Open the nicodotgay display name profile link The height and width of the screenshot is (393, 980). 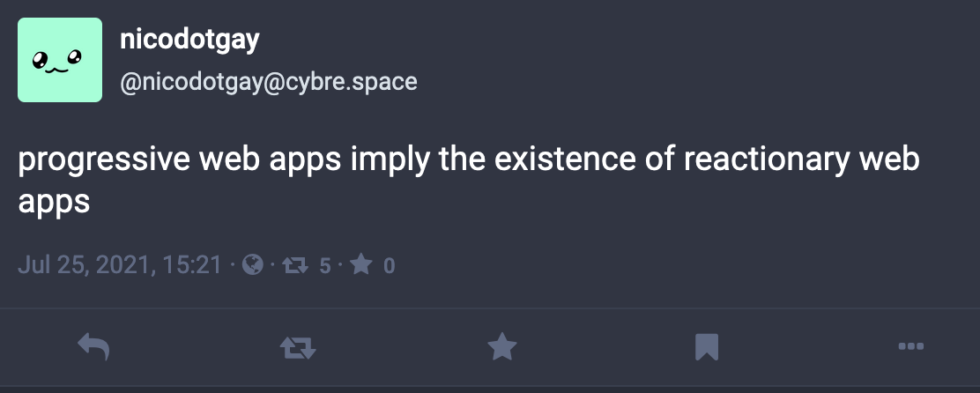pyautogui.click(x=189, y=40)
